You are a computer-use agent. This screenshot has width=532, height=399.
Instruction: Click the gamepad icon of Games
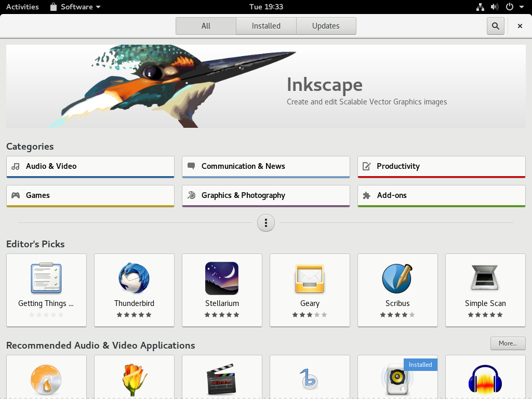click(x=15, y=195)
